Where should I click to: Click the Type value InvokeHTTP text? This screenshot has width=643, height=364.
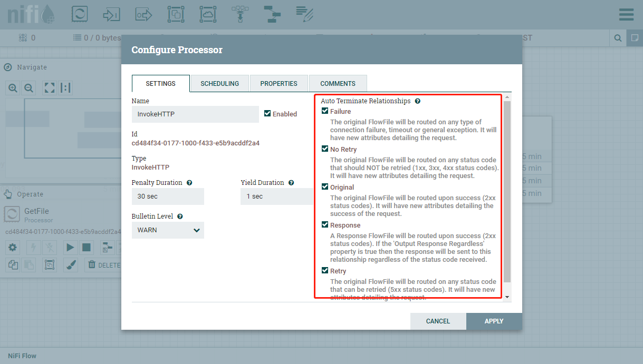click(150, 168)
